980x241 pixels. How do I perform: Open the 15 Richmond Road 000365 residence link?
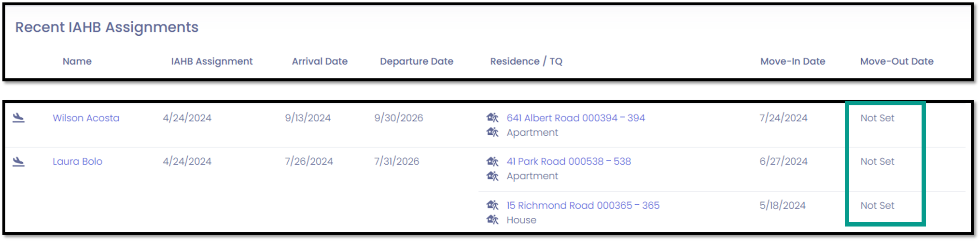point(583,205)
